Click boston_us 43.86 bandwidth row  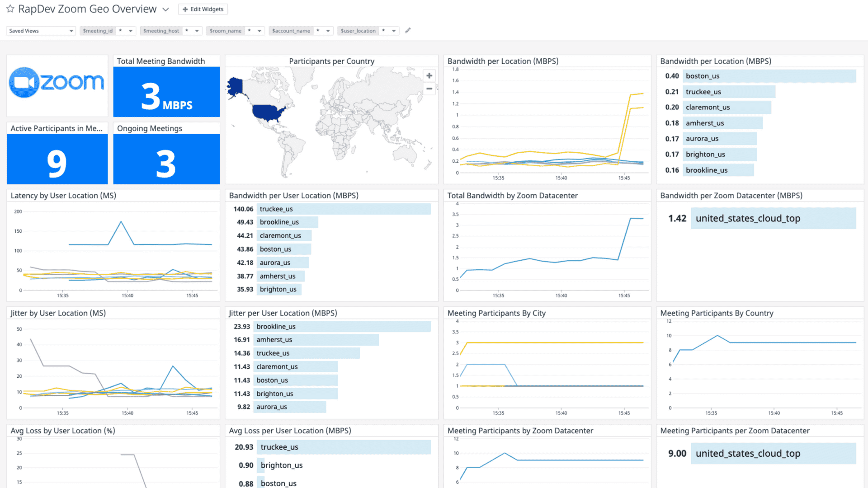click(271, 249)
